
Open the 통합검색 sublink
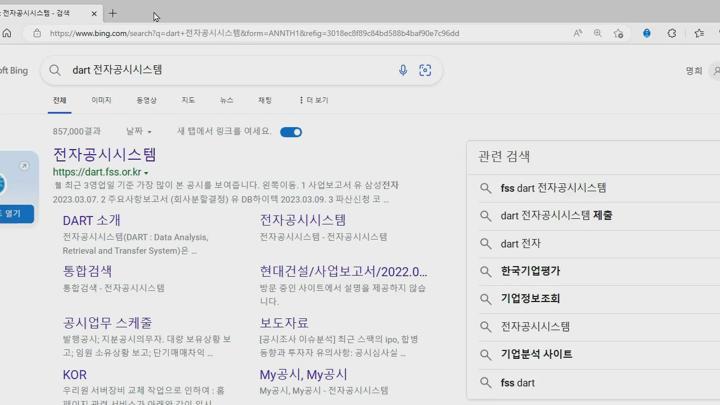87,271
